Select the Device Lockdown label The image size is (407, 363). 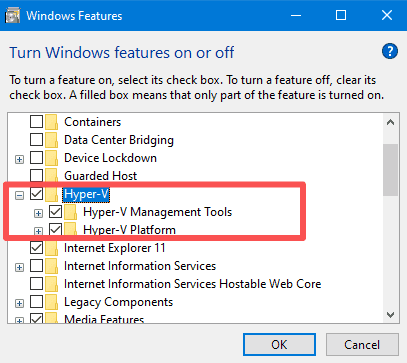pyautogui.click(x=110, y=158)
